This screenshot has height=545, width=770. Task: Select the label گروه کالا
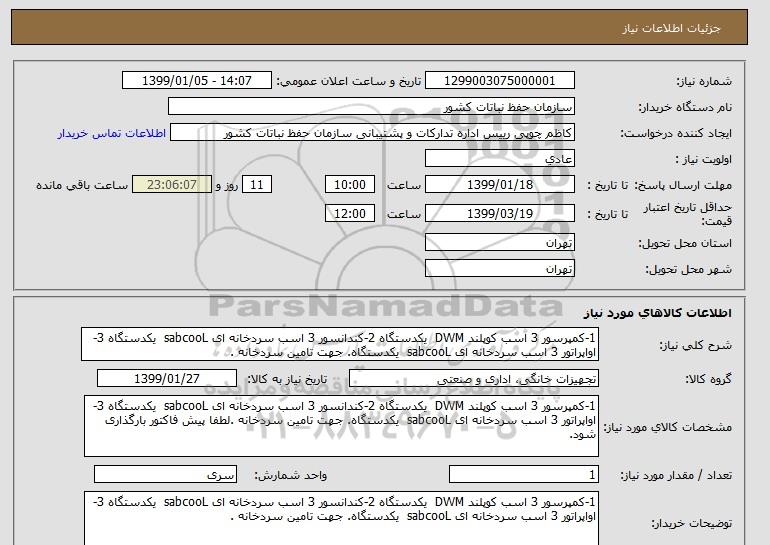[x=709, y=379]
